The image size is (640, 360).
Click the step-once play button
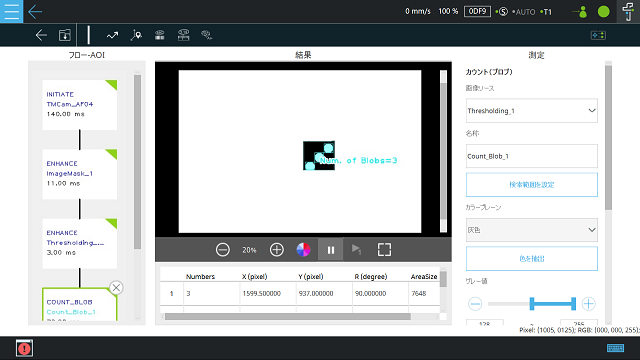click(x=356, y=249)
